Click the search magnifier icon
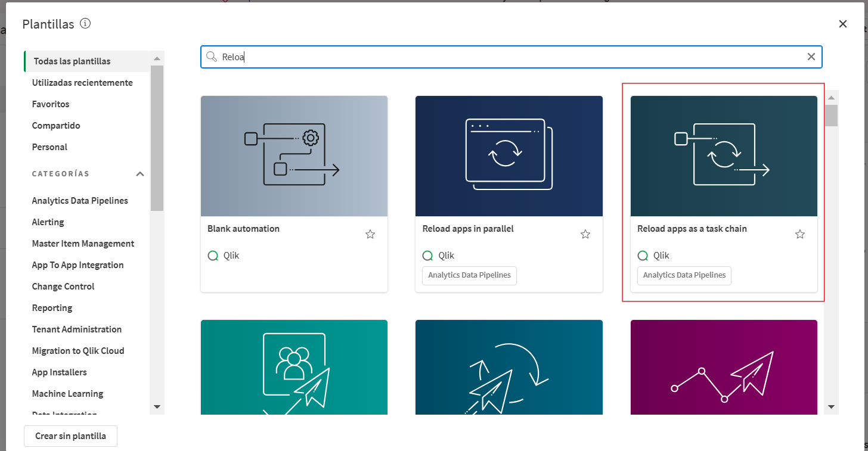This screenshot has width=868, height=451. (212, 56)
